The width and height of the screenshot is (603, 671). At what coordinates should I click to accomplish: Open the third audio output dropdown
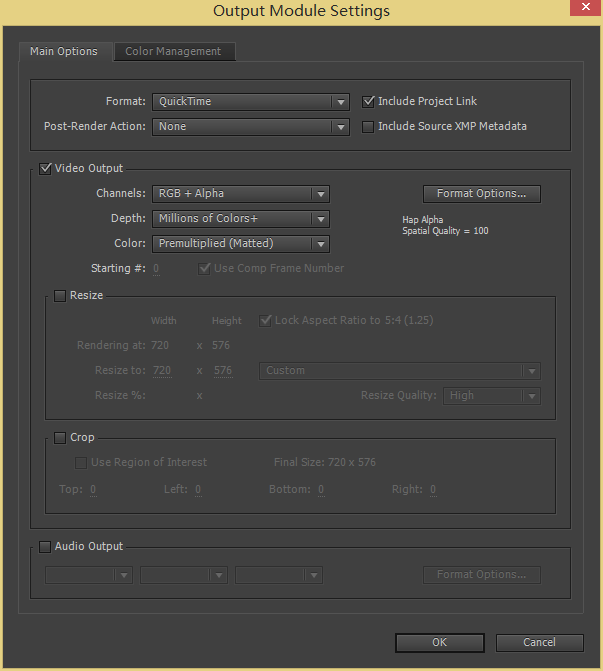point(279,575)
